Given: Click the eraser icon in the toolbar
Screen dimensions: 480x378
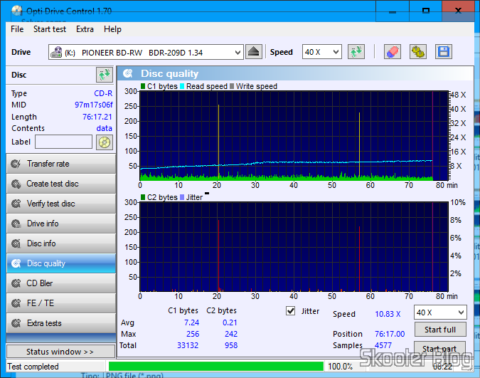Looking at the screenshot, I should click(x=392, y=52).
